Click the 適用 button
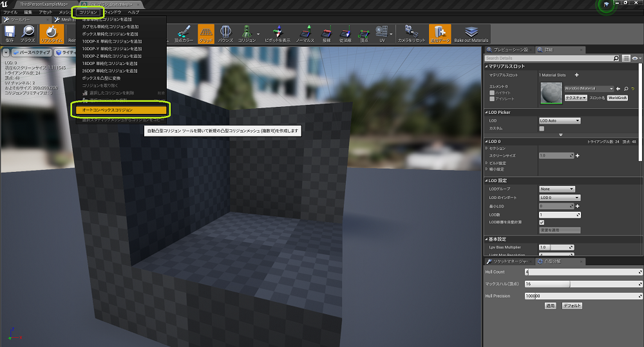The width and height of the screenshot is (644, 347). [550, 306]
